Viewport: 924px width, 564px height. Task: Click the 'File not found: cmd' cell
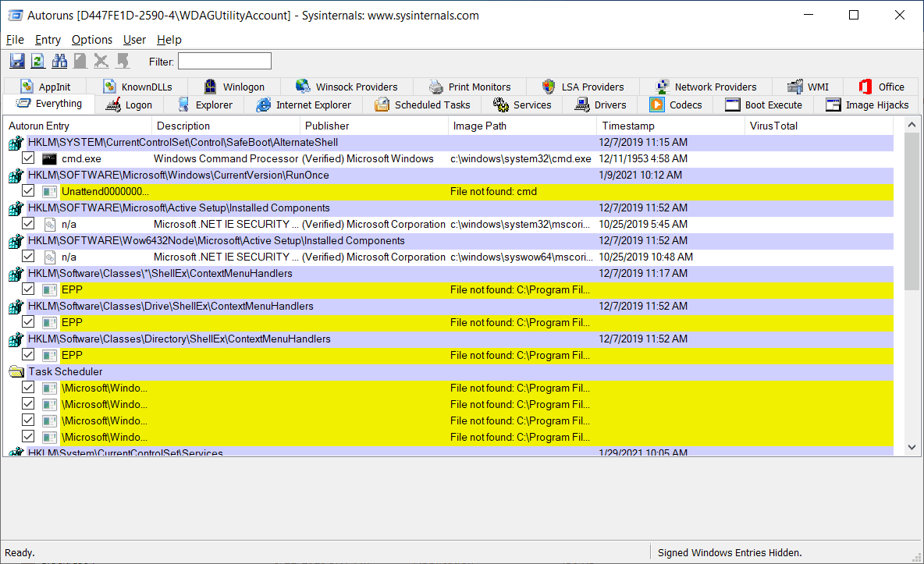coord(493,192)
